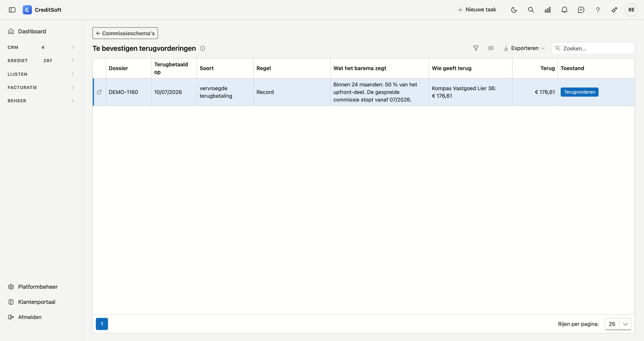Screen dimensions: 644x341
Task: Sort by Terugbetaald op column header
Action: (x=174, y=68)
